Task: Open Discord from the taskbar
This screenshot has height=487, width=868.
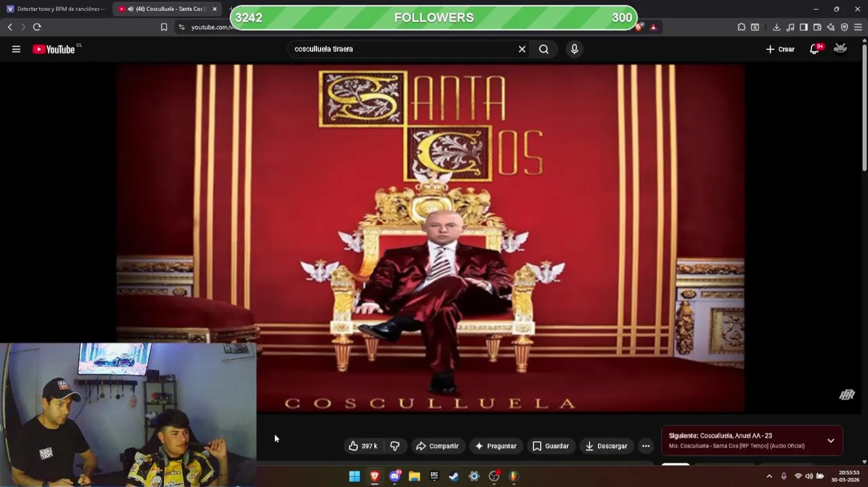Action: [x=394, y=476]
